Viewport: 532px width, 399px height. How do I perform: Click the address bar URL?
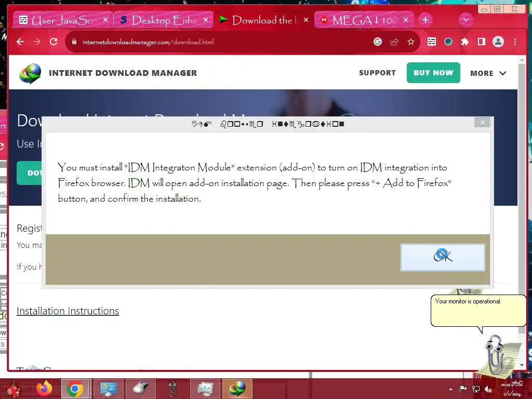pos(148,42)
